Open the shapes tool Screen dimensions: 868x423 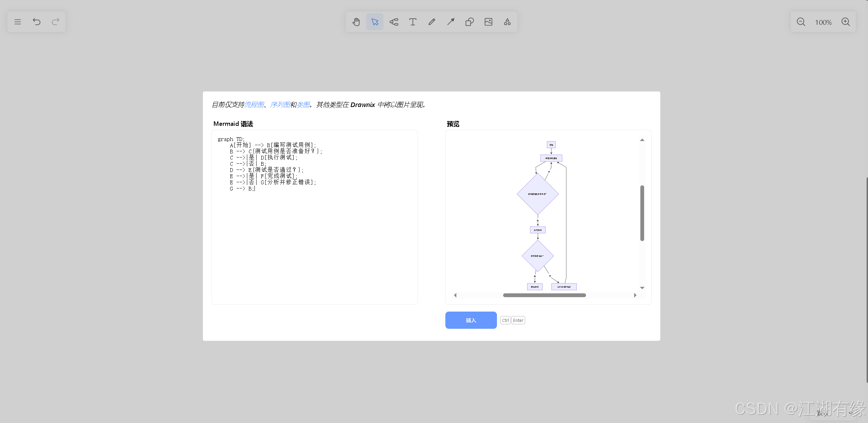(469, 21)
